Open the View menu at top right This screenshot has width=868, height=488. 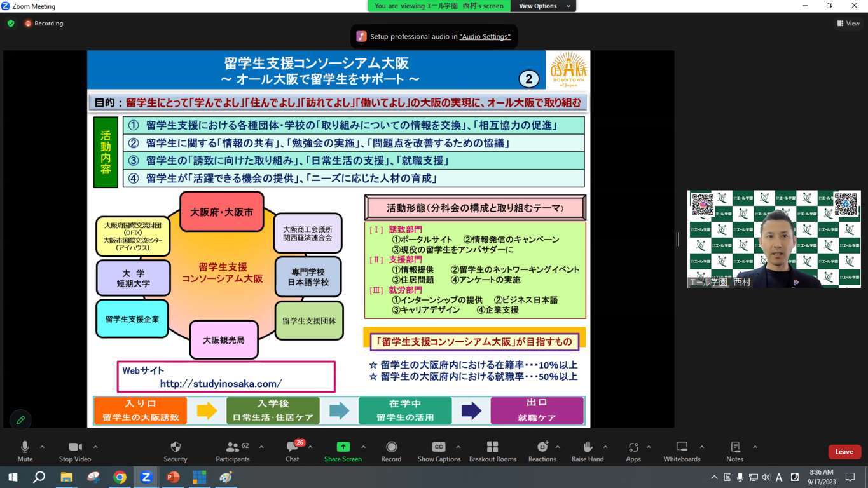coord(848,24)
